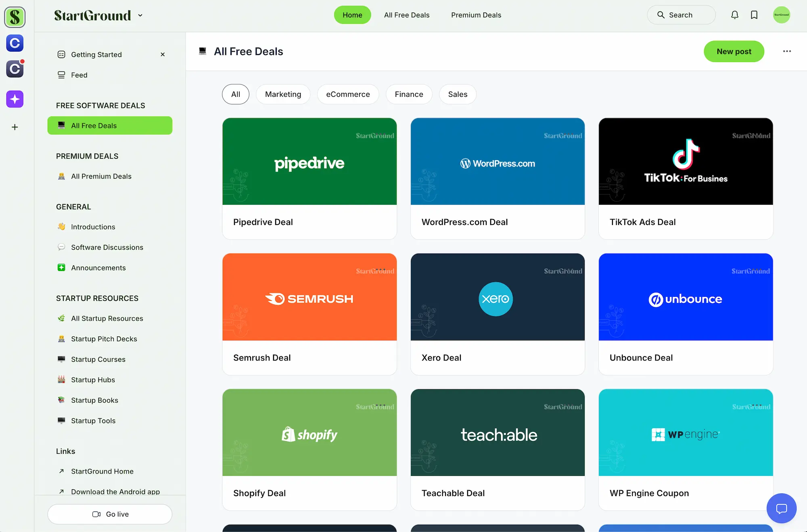Screen dimensions: 807x532
Task: Open the Shopify deal thumbnail
Action: pos(309,432)
